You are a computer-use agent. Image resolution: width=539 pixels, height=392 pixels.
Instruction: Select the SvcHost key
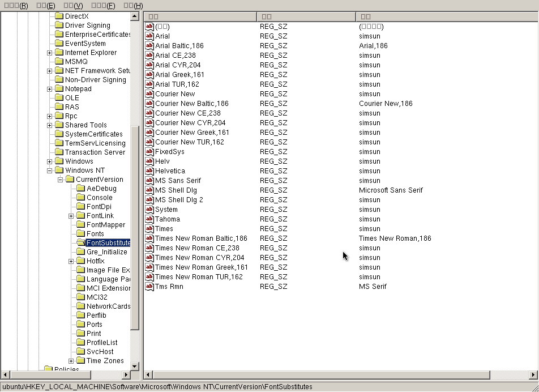pos(100,351)
